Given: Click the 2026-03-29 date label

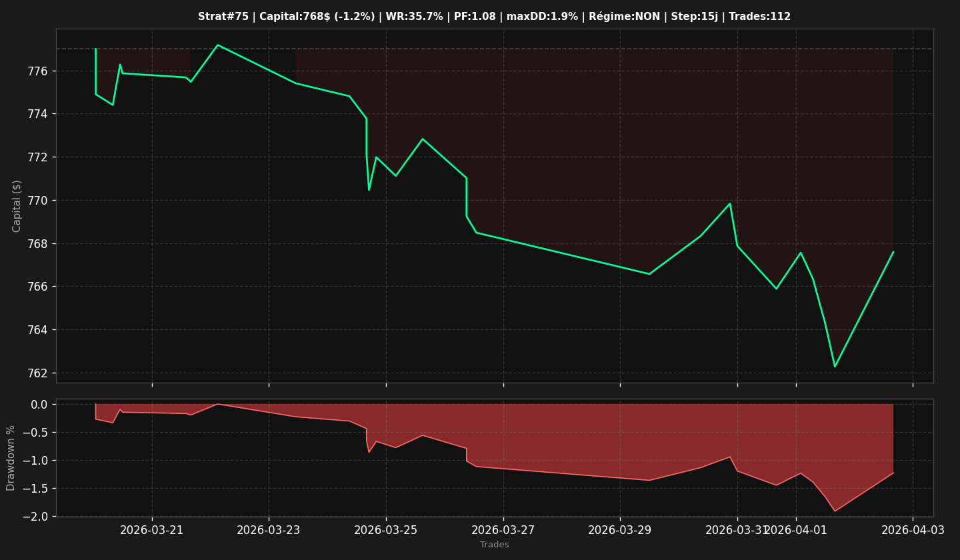Looking at the screenshot, I should tap(620, 530).
